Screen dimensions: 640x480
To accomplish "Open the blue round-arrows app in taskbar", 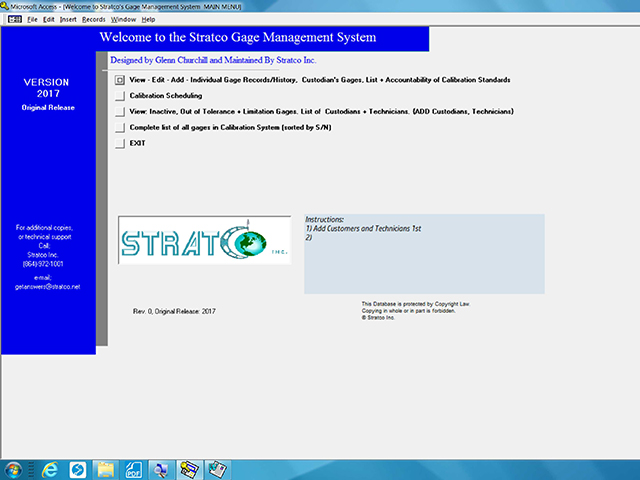I will (x=78, y=470).
